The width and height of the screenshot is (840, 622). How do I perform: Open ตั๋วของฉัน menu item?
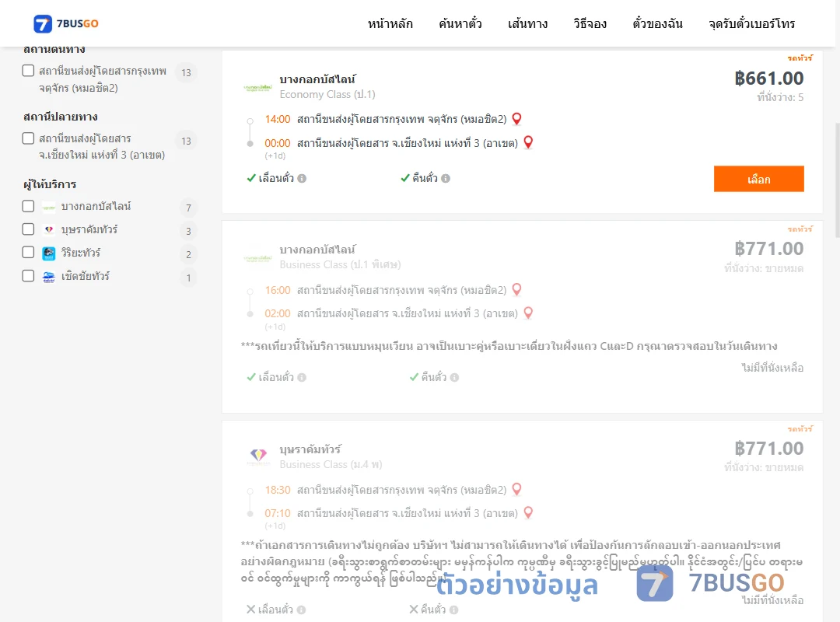point(657,23)
